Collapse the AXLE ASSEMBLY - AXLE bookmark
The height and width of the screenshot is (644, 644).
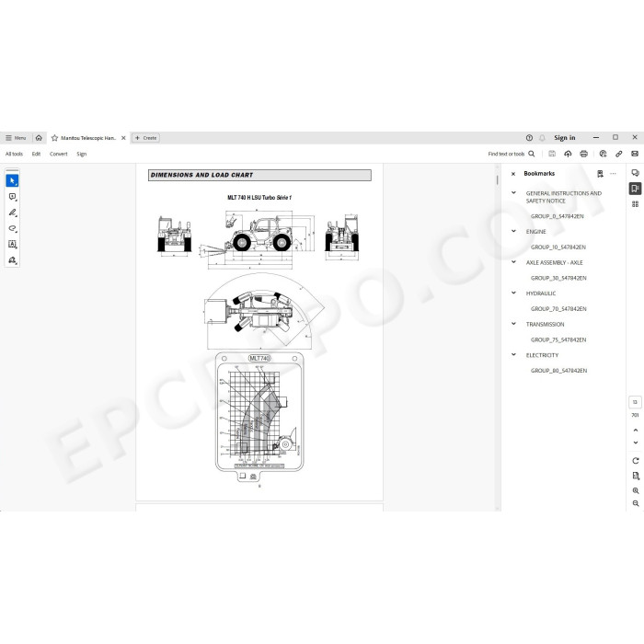click(x=513, y=262)
